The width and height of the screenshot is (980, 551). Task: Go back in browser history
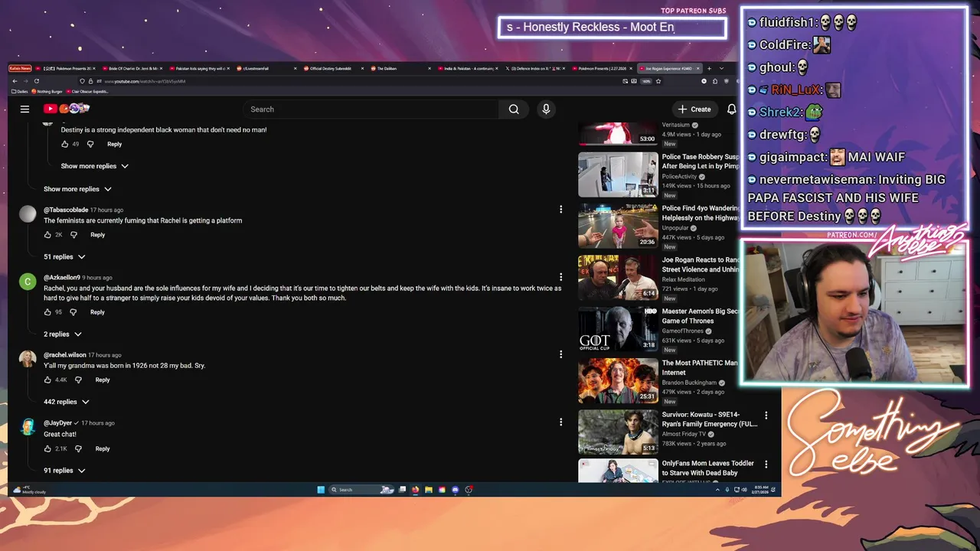coord(15,81)
